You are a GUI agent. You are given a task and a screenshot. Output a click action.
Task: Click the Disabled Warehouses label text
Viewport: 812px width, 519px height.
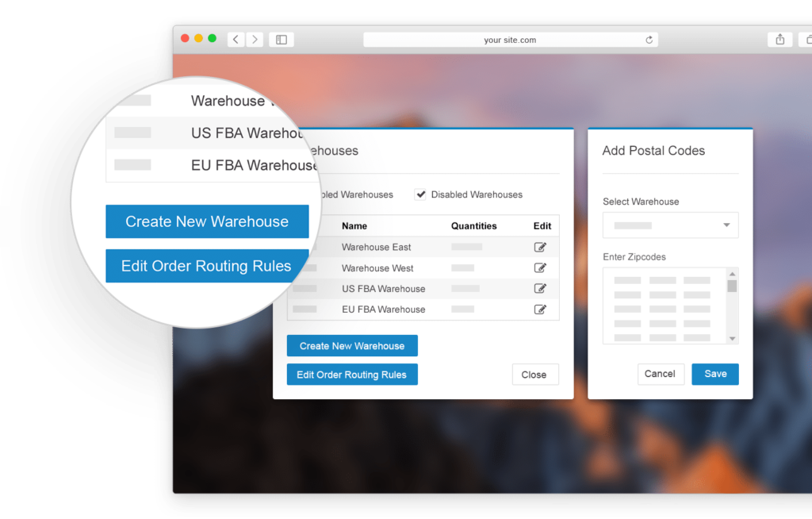(x=477, y=194)
